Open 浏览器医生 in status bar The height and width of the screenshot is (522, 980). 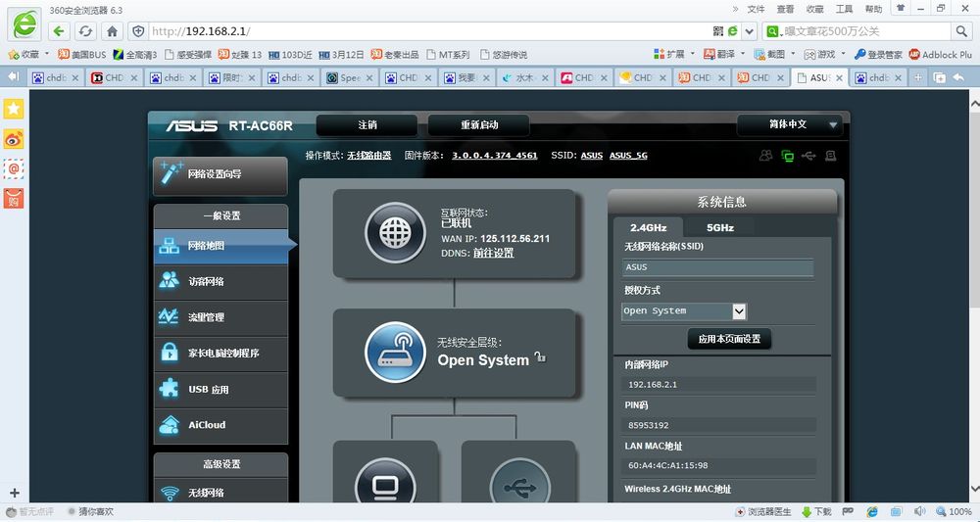(763, 512)
